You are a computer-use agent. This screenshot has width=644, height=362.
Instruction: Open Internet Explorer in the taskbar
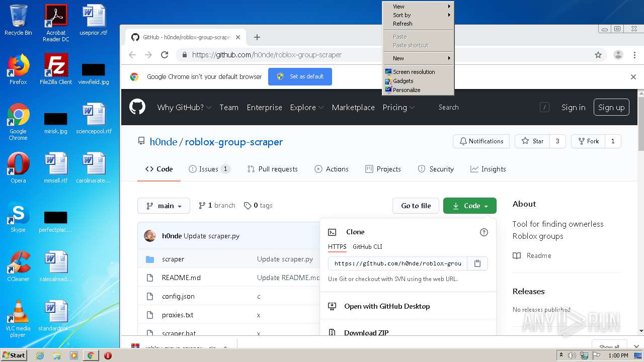40,355
